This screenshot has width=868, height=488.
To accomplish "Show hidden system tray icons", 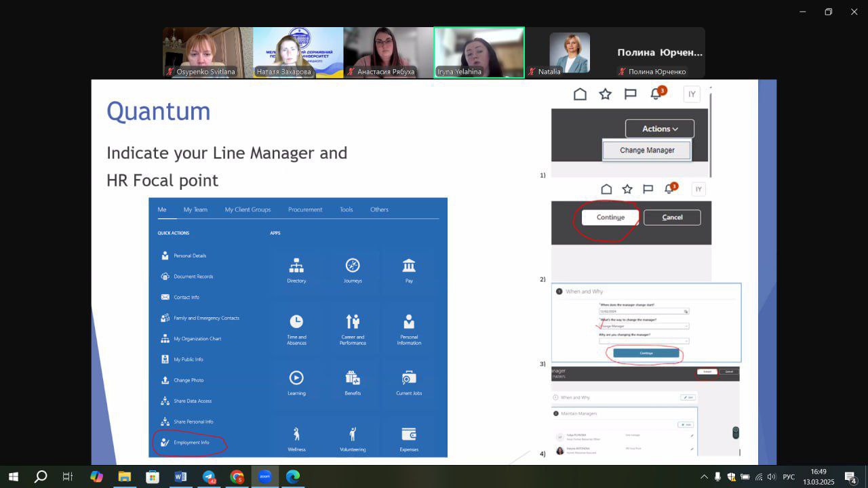I will tap(704, 477).
